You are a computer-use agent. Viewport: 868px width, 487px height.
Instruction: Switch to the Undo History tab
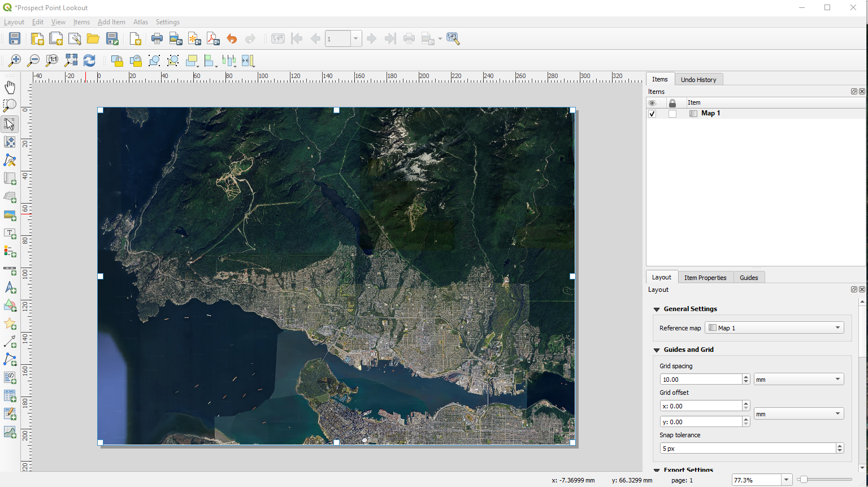(x=698, y=80)
